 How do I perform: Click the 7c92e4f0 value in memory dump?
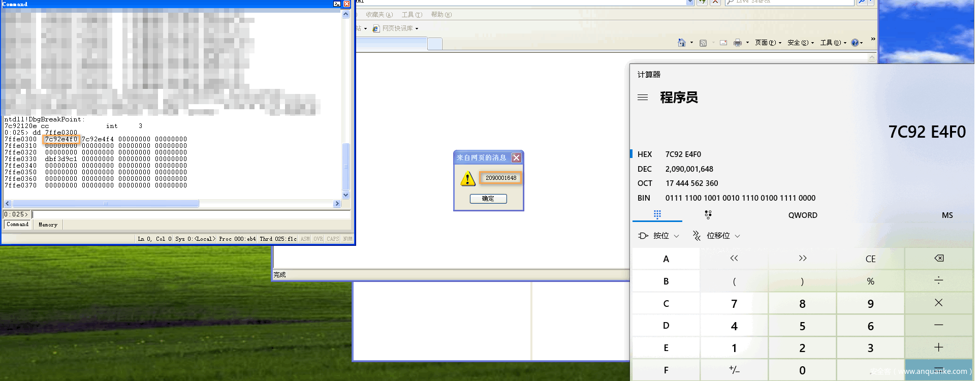61,139
